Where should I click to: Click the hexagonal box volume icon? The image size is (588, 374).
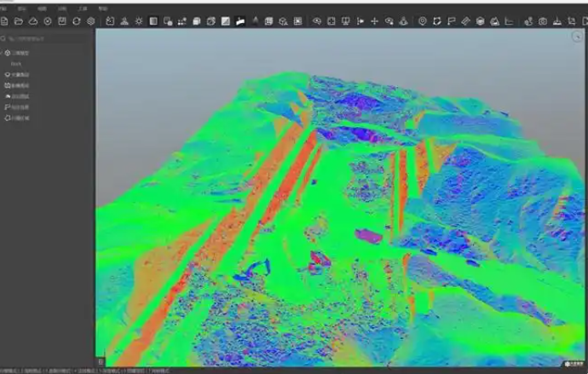click(480, 21)
